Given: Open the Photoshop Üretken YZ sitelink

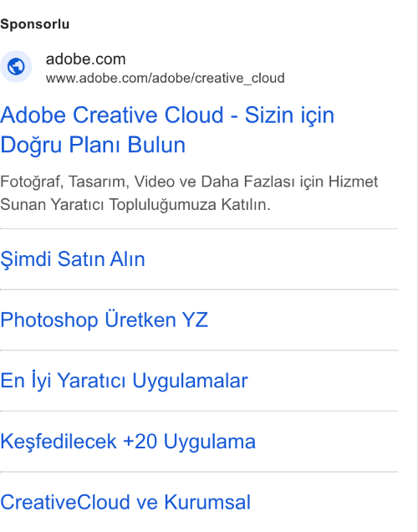Looking at the screenshot, I should click(104, 320).
